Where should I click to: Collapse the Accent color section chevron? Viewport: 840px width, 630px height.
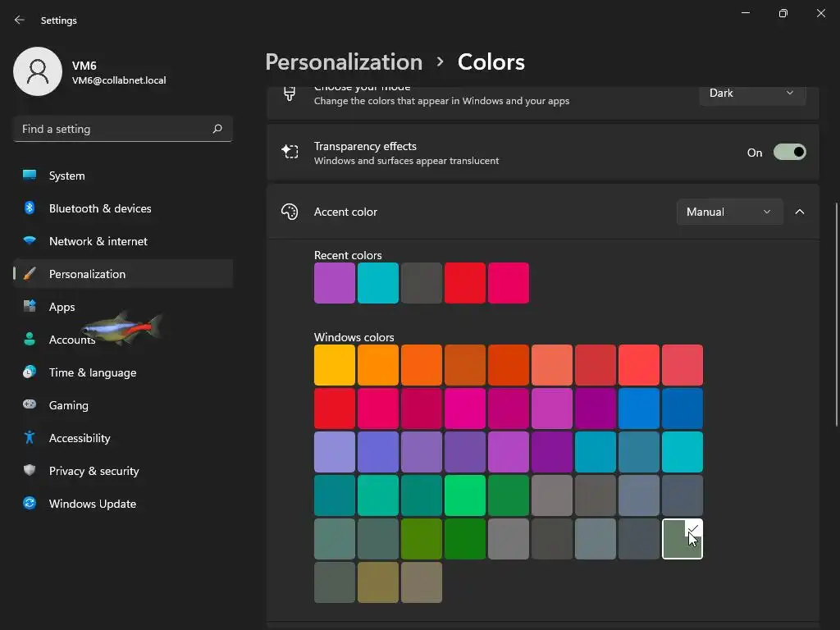point(800,212)
